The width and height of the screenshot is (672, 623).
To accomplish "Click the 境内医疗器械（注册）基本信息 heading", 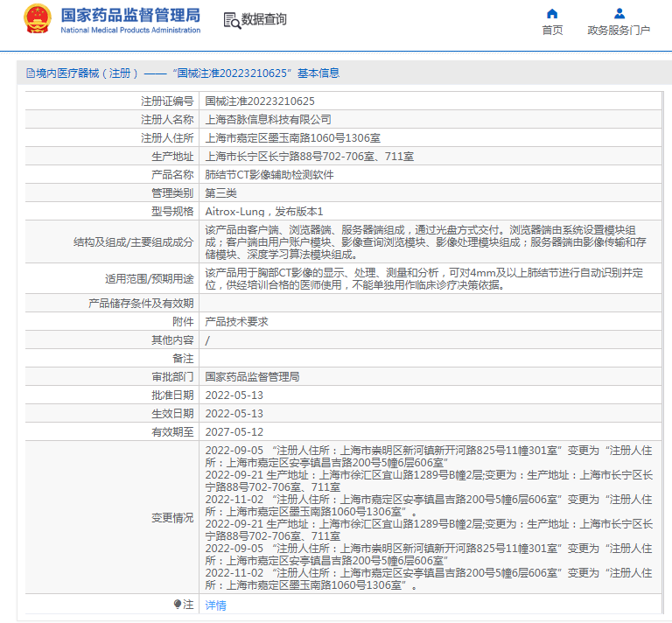I will coord(188,73).
